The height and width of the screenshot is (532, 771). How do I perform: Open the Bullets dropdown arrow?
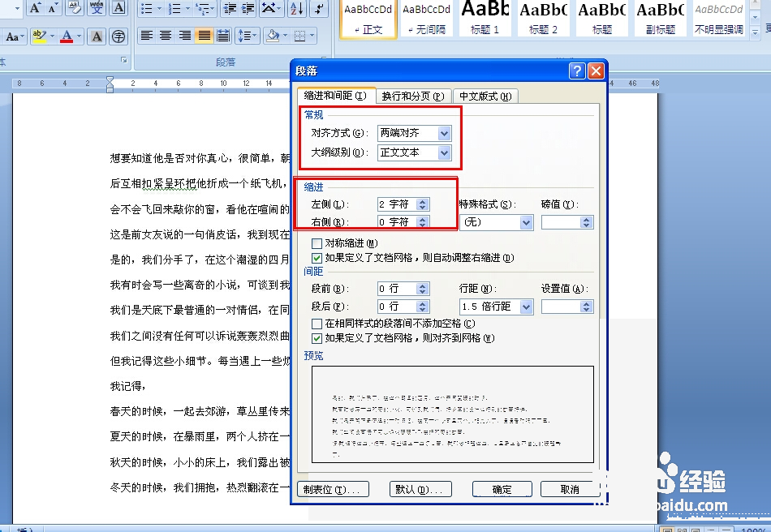point(159,8)
